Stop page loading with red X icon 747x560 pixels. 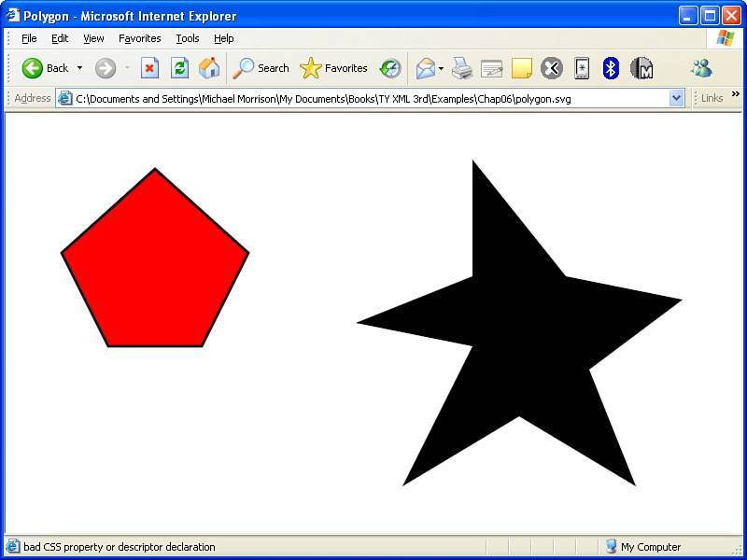[x=149, y=68]
